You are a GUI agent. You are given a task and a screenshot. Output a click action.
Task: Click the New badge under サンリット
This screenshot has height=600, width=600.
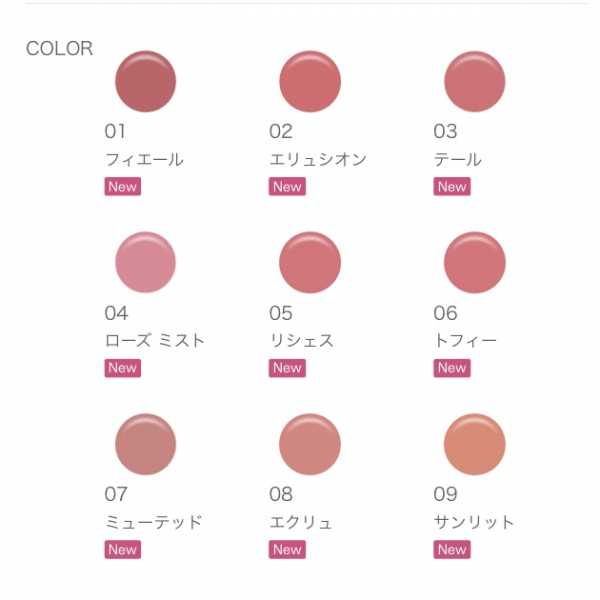[x=451, y=549]
